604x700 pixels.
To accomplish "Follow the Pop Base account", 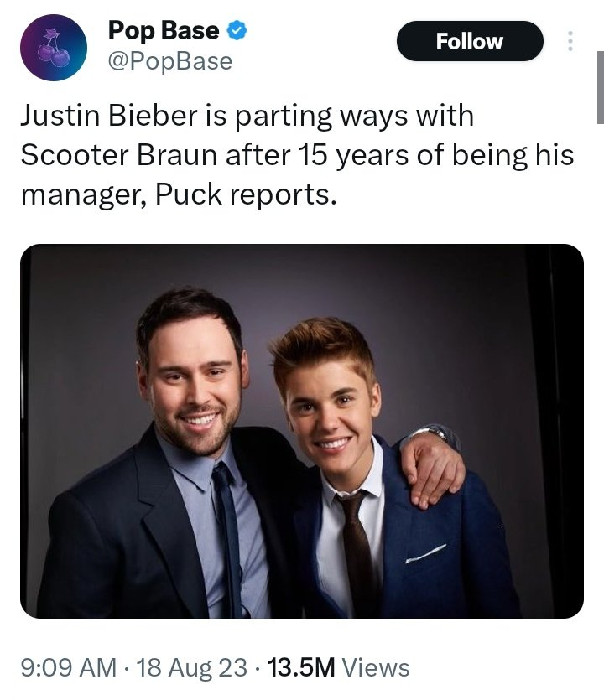I will click(470, 41).
